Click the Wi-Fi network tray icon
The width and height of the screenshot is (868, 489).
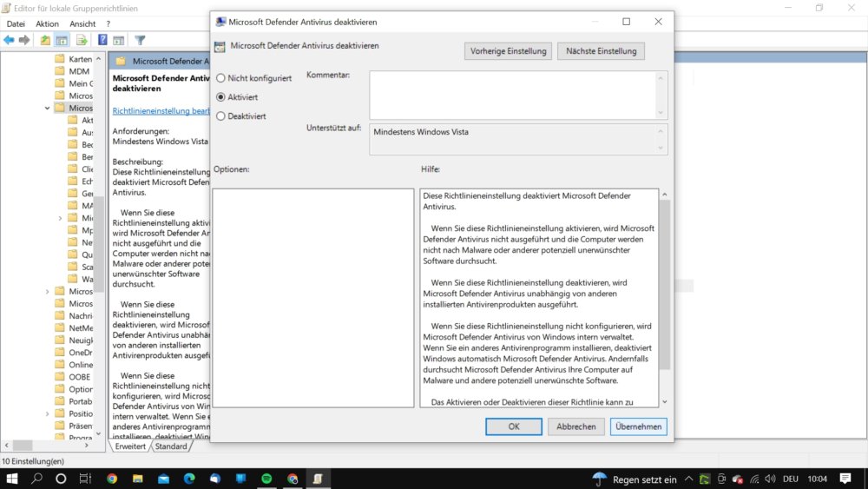click(754, 479)
